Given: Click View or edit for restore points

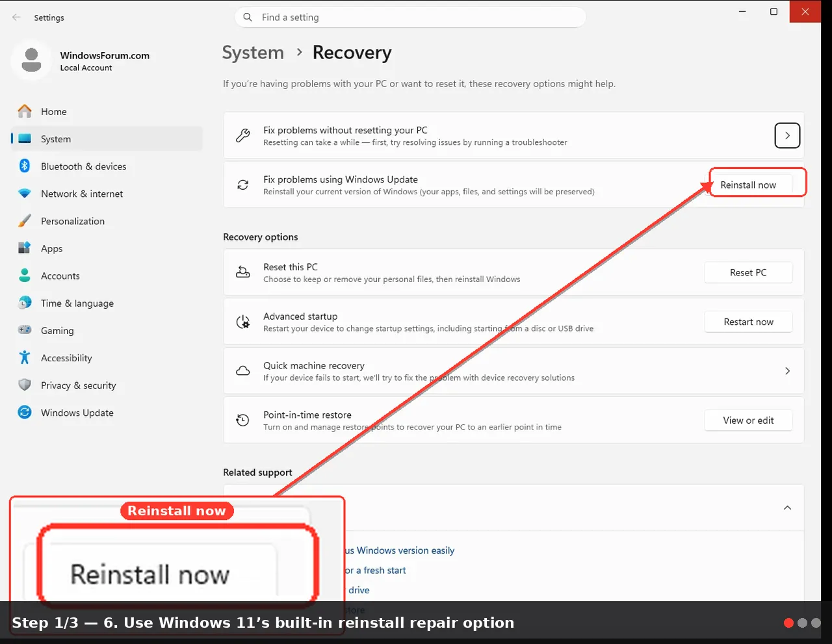Looking at the screenshot, I should [748, 420].
